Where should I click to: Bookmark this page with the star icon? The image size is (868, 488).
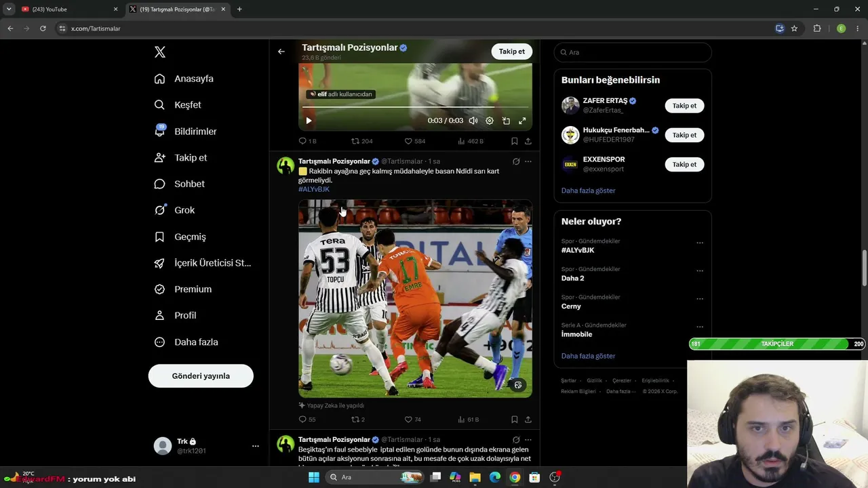coord(794,28)
